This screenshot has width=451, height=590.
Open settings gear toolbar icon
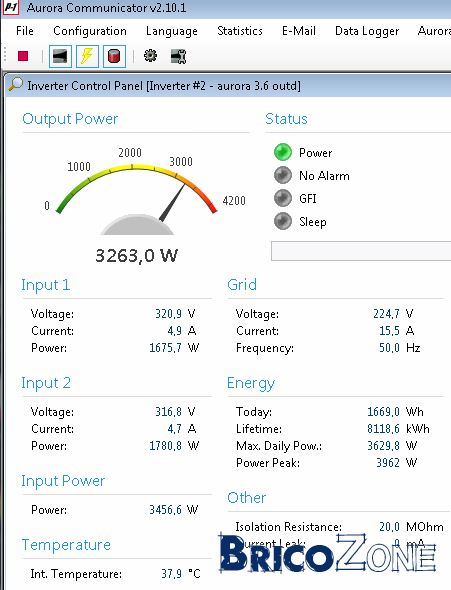click(x=150, y=56)
